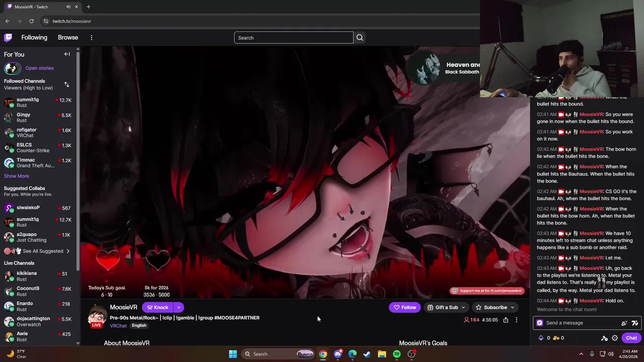The height and width of the screenshot is (362, 644).
Task: Open Awie channel in sidebar
Action: coord(38,336)
